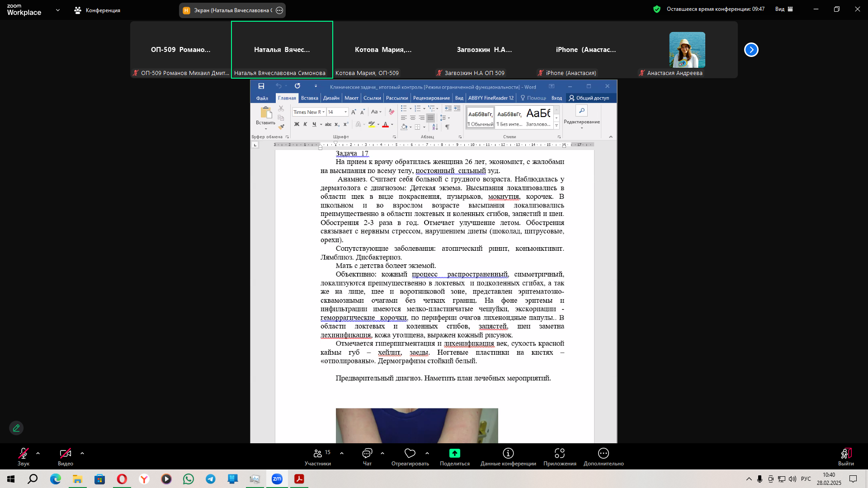
Task: Toggle bold Ж formatting
Action: coord(297,124)
